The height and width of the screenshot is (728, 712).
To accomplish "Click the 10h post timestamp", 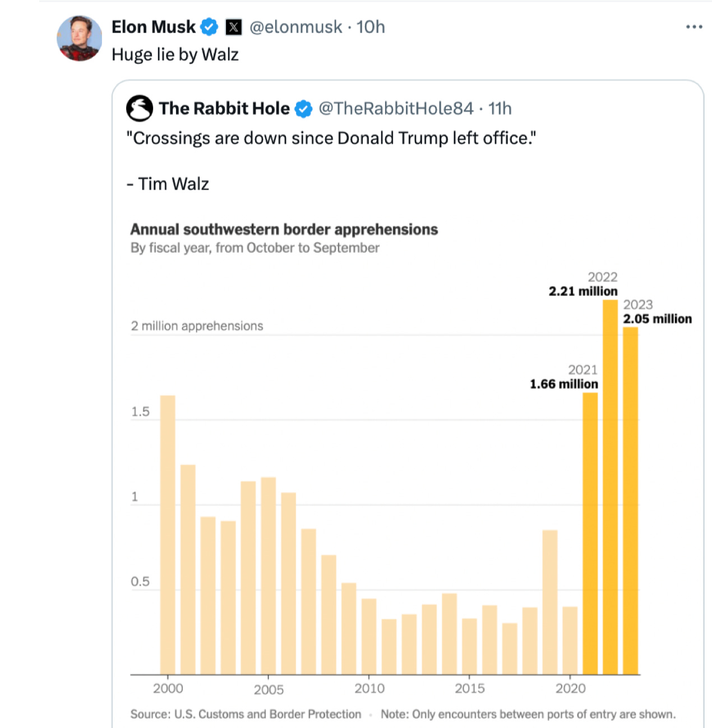I will pos(371,27).
